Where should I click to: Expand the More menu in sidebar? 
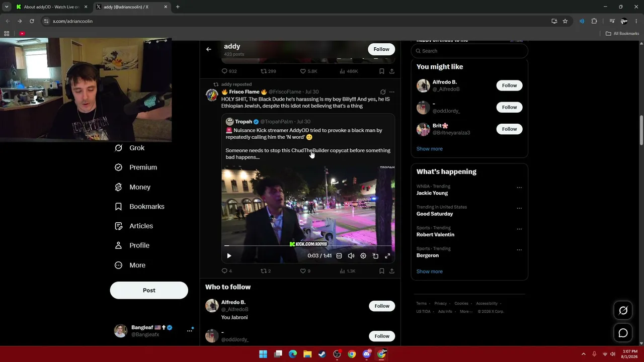coord(130,265)
